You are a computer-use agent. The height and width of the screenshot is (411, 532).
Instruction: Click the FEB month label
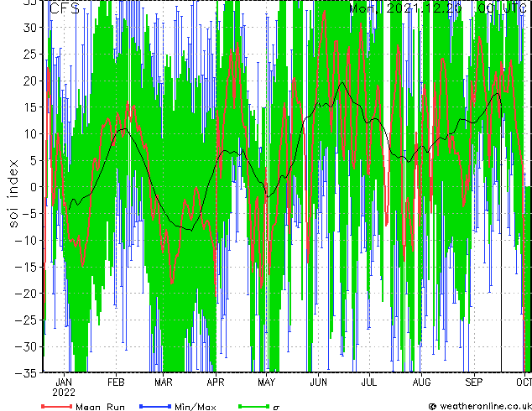pyautogui.click(x=116, y=382)
